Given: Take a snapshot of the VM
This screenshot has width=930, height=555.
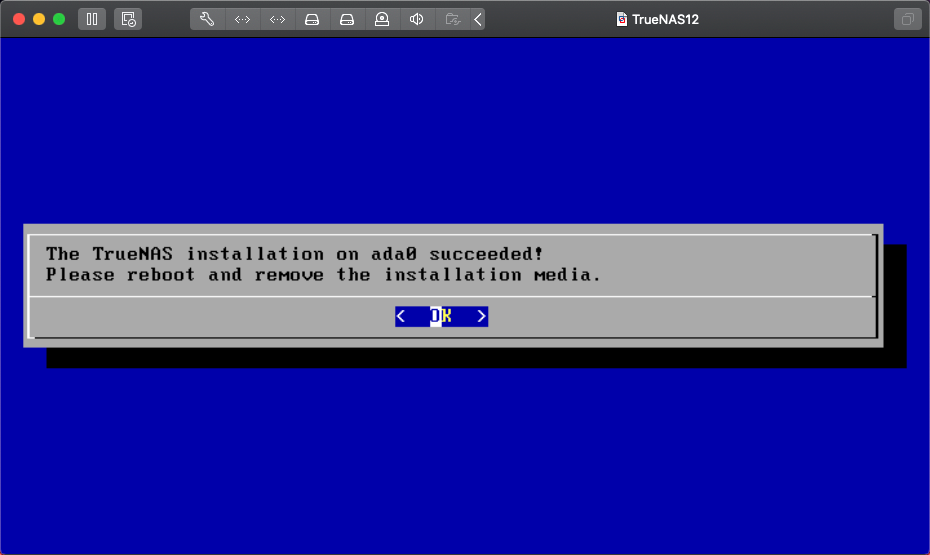Looking at the screenshot, I should coord(128,19).
